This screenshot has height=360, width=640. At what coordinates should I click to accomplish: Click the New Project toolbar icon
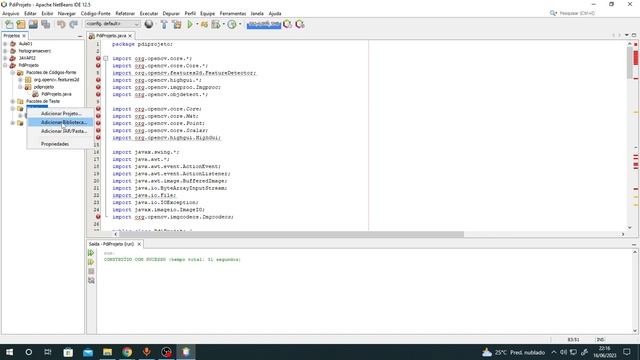[21, 24]
